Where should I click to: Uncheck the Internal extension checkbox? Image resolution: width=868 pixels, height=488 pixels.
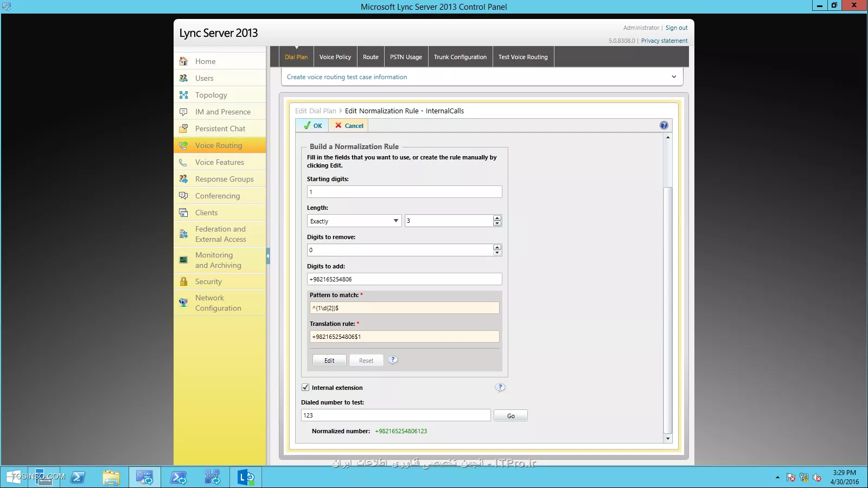305,387
